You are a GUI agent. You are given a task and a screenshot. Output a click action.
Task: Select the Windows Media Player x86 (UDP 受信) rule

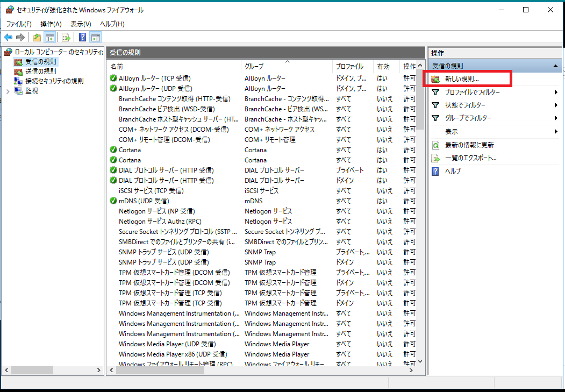point(173,354)
